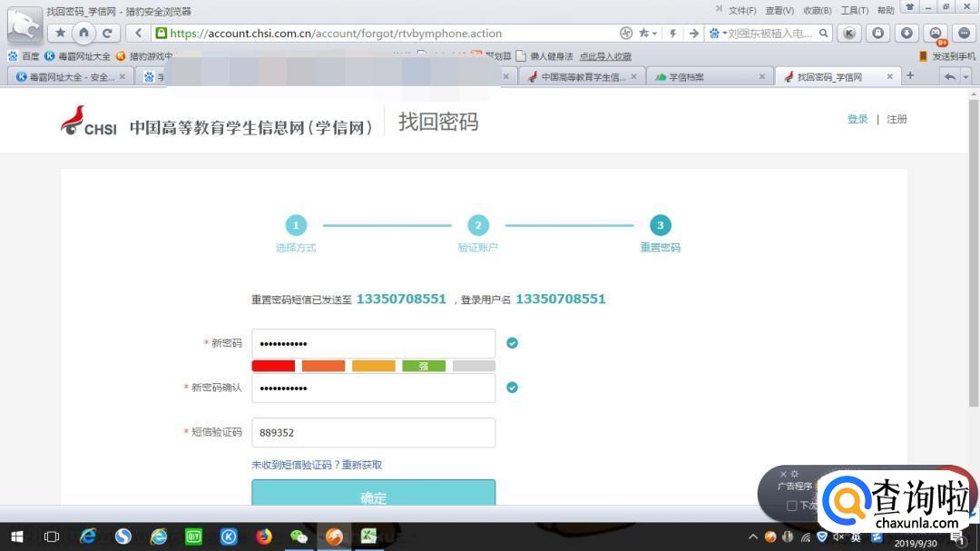
Task: Click the yellow password strength bar
Action: coord(373,366)
